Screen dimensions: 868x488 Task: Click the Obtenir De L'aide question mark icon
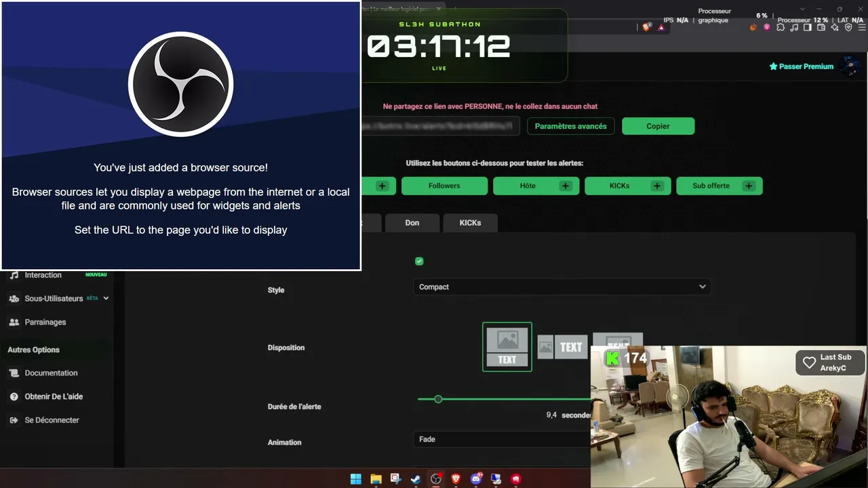coord(14,396)
